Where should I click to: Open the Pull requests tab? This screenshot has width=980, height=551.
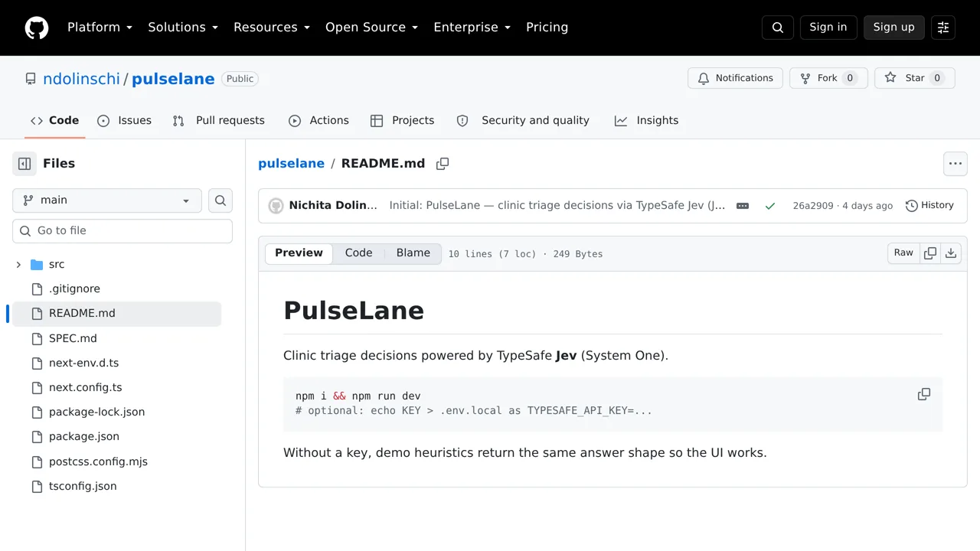[x=218, y=121]
